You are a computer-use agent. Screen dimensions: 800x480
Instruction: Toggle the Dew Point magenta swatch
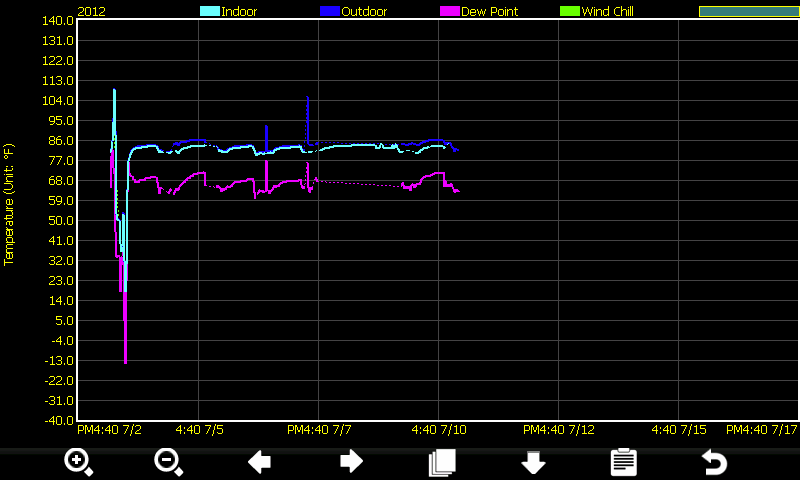click(449, 12)
